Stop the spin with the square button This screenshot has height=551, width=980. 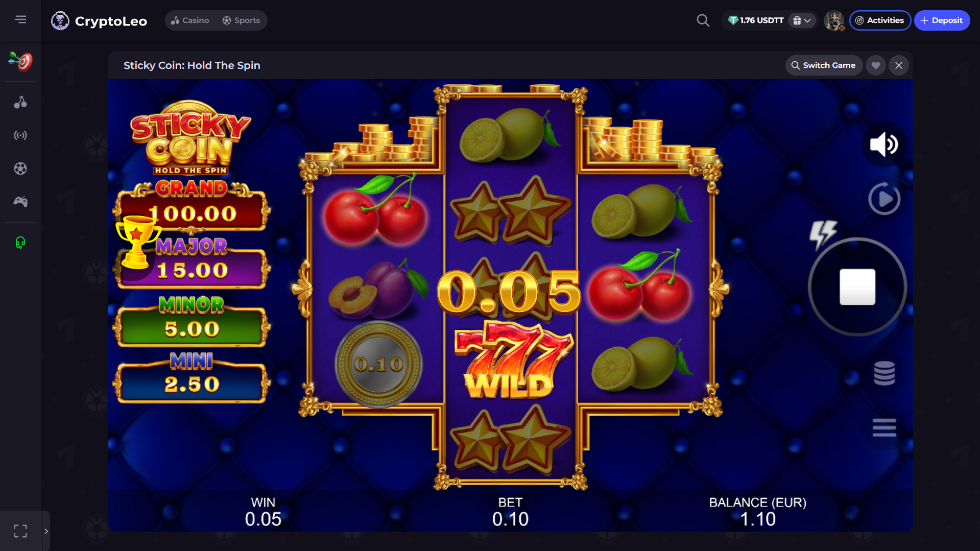(857, 287)
